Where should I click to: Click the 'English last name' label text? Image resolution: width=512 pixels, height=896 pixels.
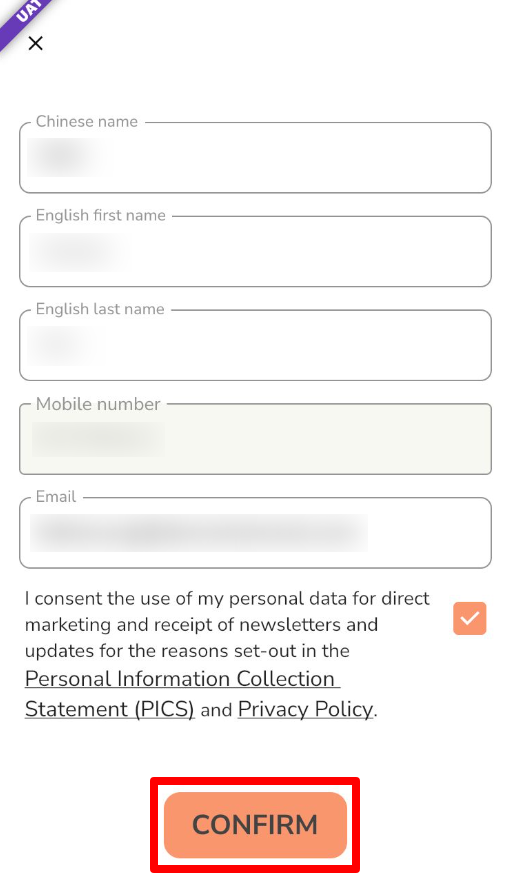(100, 309)
